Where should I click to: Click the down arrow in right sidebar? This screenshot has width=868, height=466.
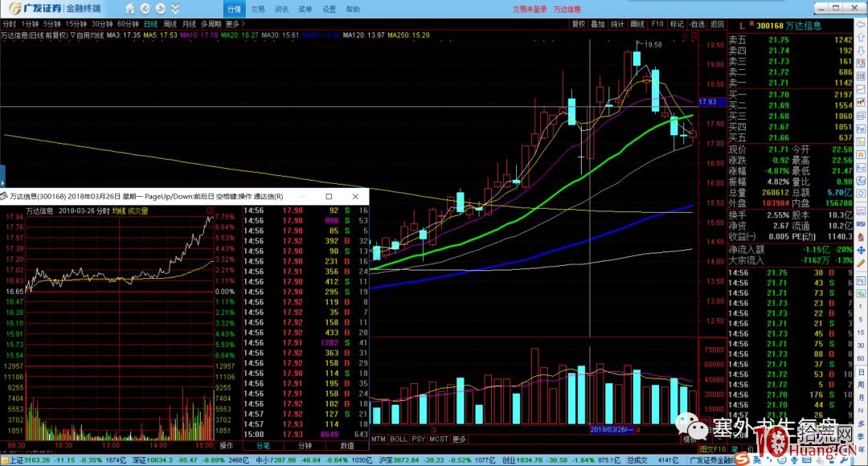tap(862, 51)
